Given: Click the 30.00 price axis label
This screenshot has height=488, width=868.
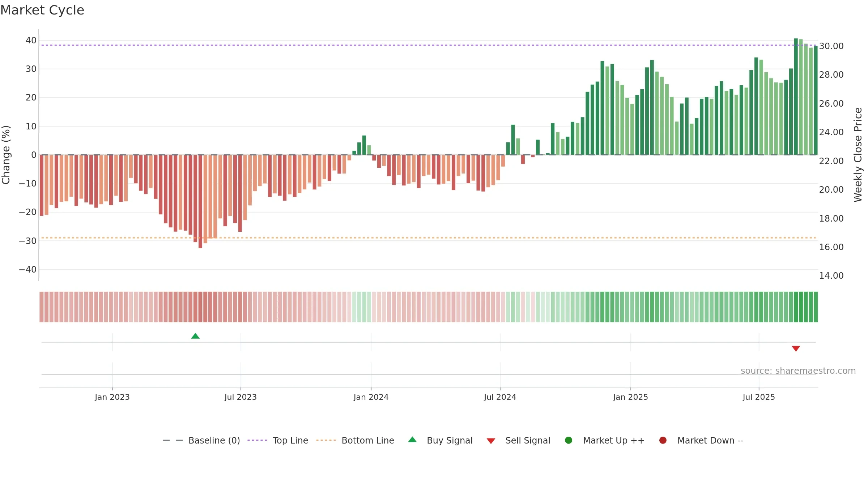Looking at the screenshot, I should coord(831,46).
